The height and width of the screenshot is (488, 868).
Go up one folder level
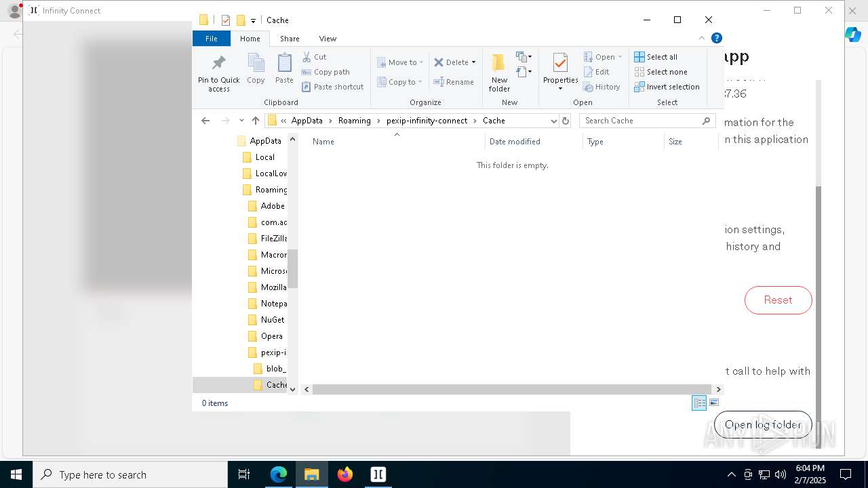tap(256, 121)
